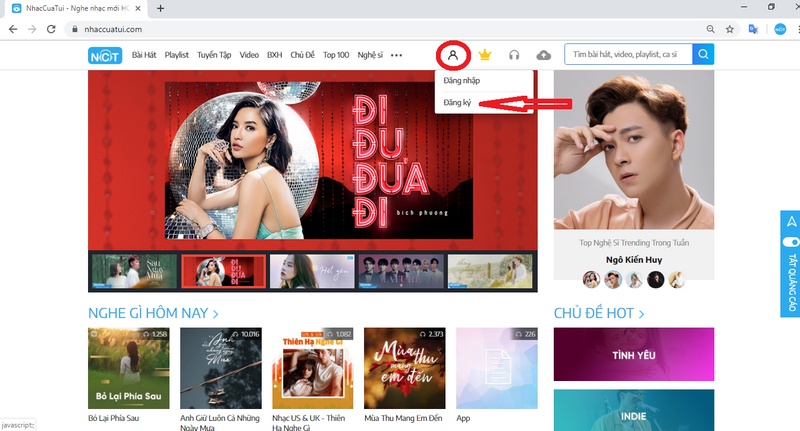Select the last meadow banner thumbnail

pyautogui.click(x=490, y=271)
